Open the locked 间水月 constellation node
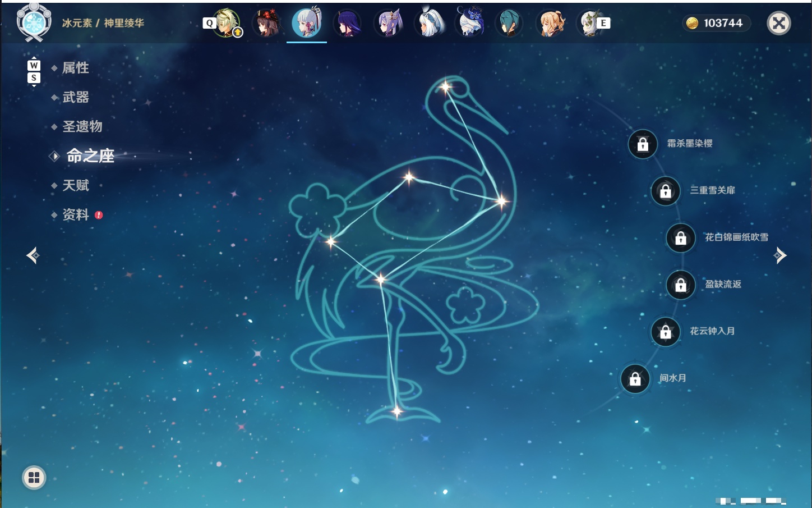812x508 pixels. 635,379
